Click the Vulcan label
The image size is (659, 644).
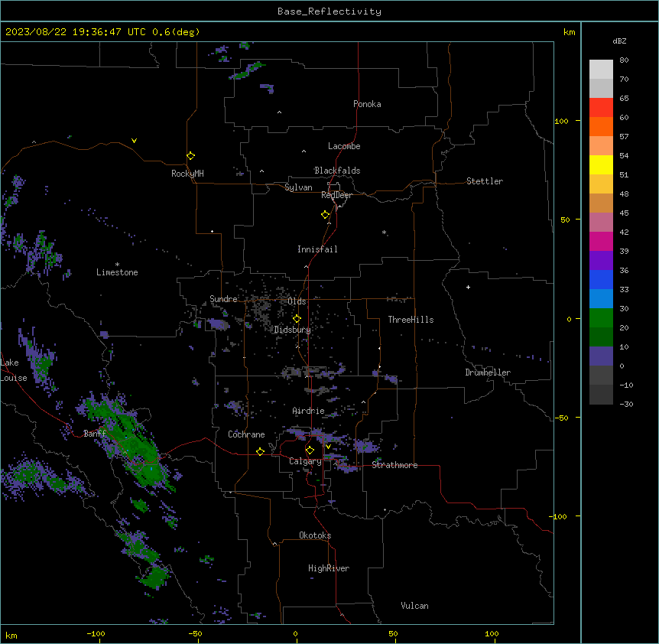[x=414, y=606]
